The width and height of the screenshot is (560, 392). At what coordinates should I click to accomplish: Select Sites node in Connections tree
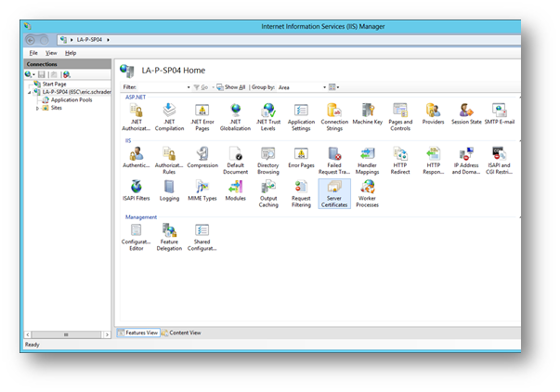pyautogui.click(x=57, y=108)
